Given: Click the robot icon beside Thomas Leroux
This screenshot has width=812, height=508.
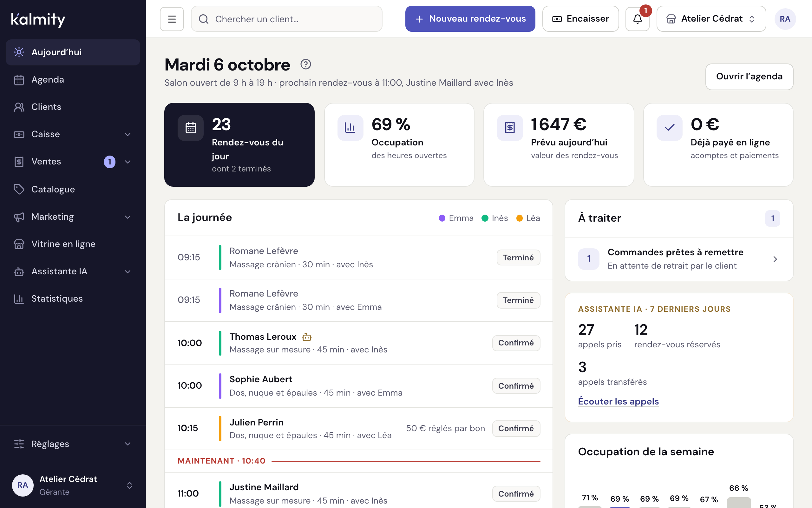Looking at the screenshot, I should 307,337.
